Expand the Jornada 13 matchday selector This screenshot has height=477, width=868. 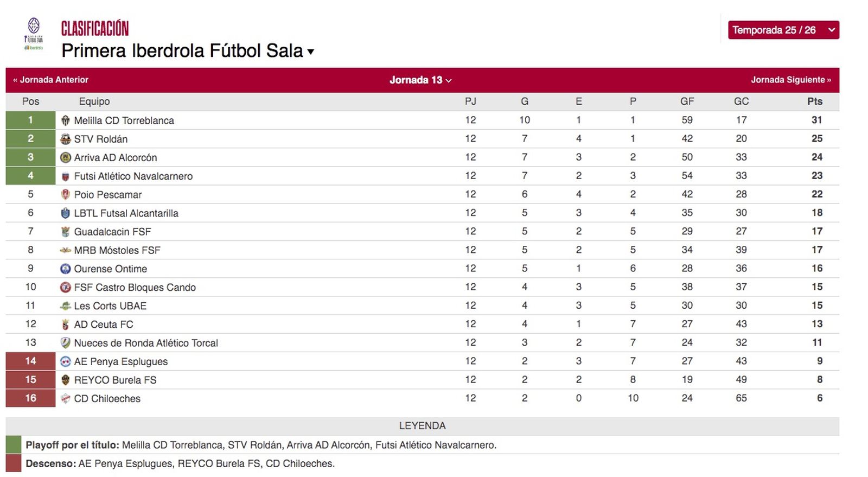click(x=420, y=80)
